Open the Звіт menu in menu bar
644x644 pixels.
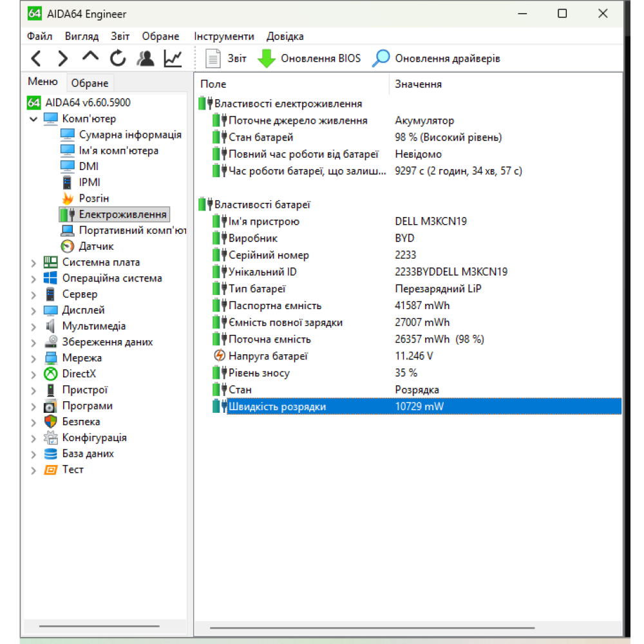click(120, 36)
